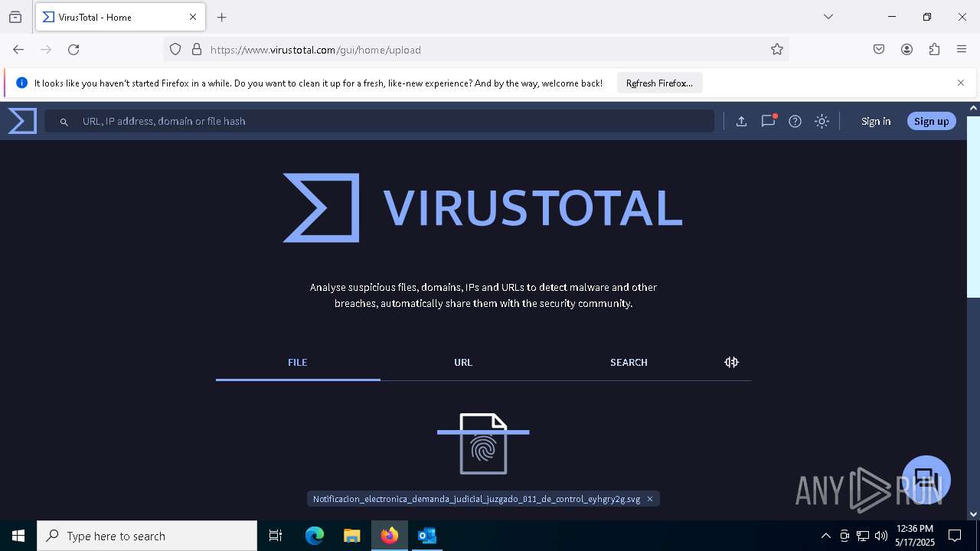
Task: Open the volume speaker tray icon
Action: [881, 536]
